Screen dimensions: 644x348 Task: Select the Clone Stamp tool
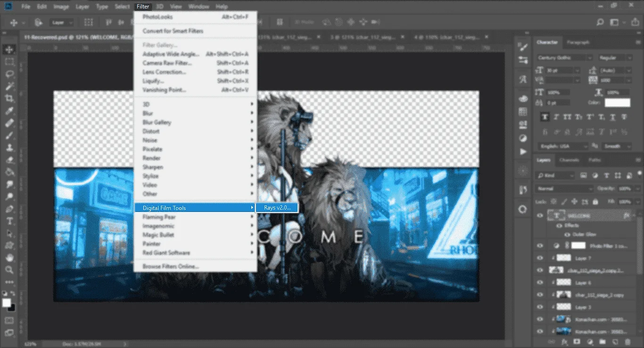click(x=9, y=148)
